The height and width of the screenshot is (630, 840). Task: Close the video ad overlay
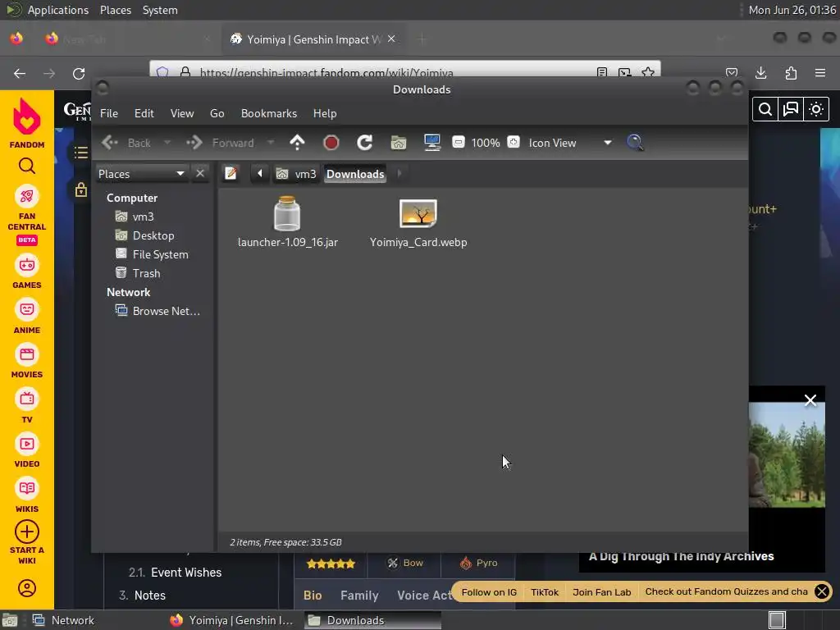[x=810, y=400]
